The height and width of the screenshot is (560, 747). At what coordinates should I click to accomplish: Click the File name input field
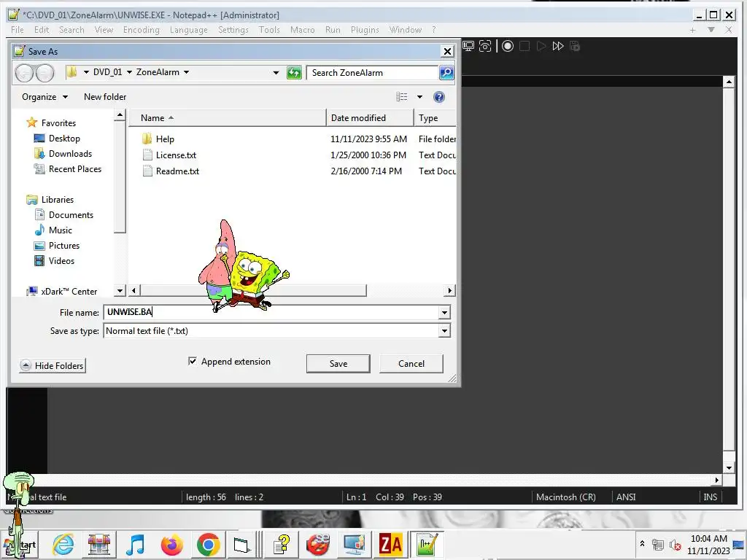tap(271, 312)
